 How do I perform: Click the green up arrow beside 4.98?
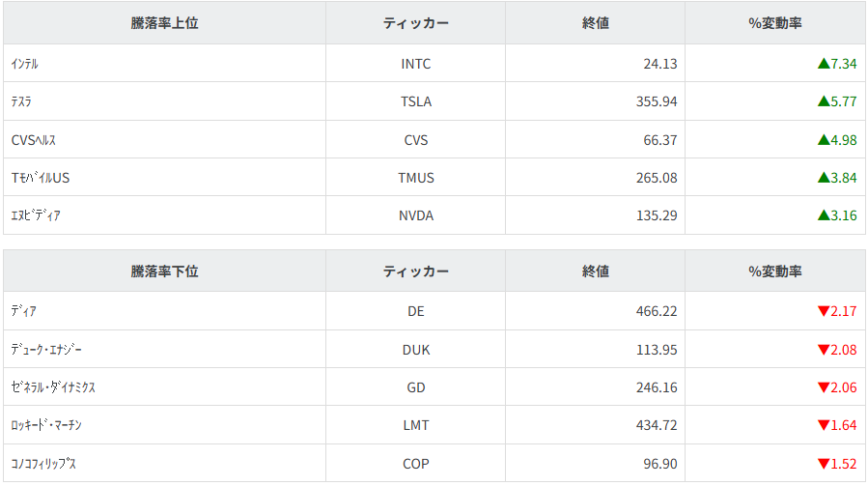(x=823, y=140)
